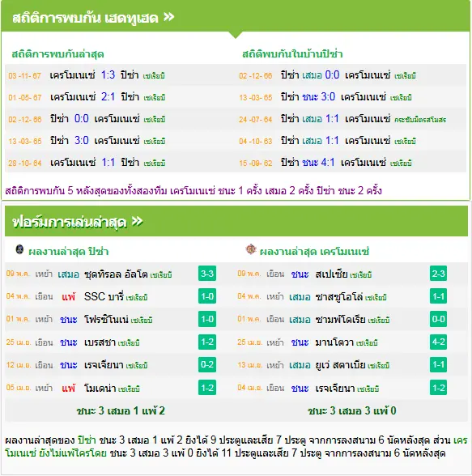Click the สถิติการพบกันล่าสุด subheading
Viewport: 472px width, 476px height.
[x=57, y=54]
